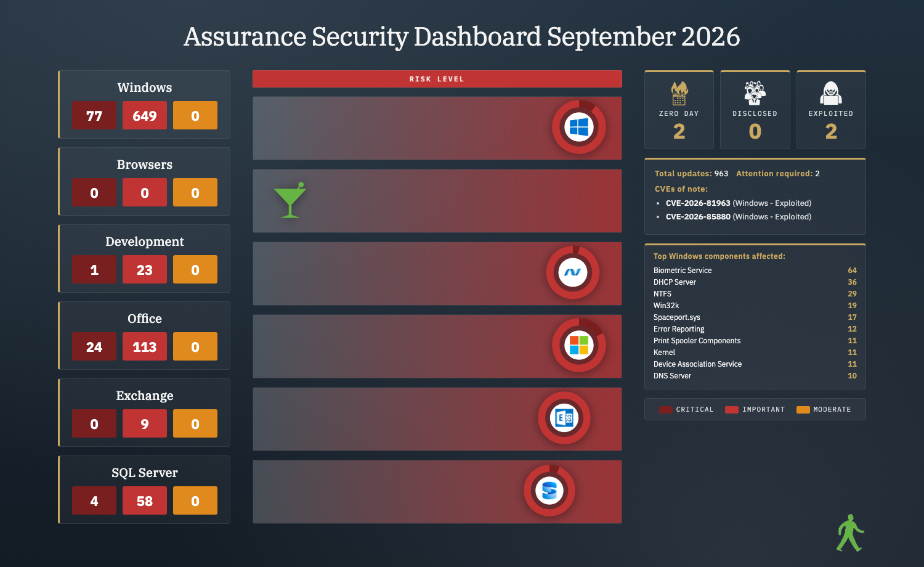Click the Exchange logo risk gauge

(564, 418)
